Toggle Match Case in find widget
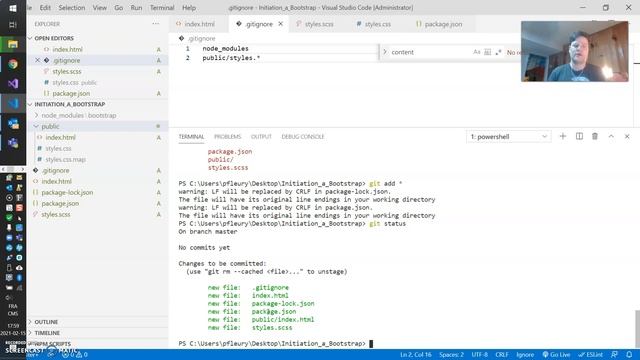This screenshot has width=640, height=360. [476, 52]
